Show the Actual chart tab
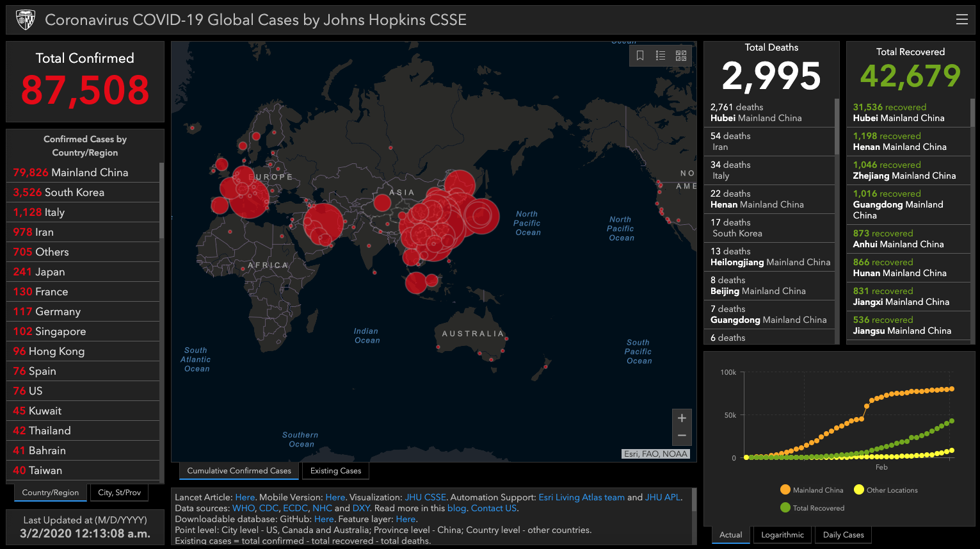This screenshot has height=549, width=980. pyautogui.click(x=730, y=535)
